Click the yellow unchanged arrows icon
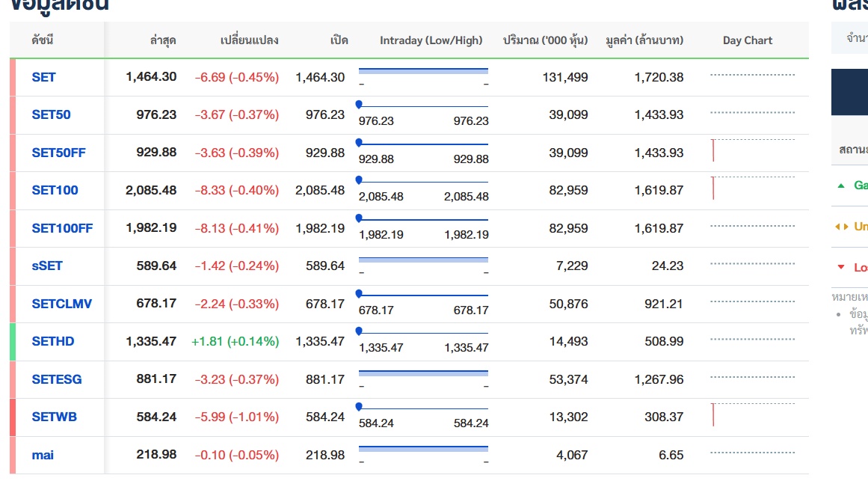Screen dimensions: 868x484 841,227
